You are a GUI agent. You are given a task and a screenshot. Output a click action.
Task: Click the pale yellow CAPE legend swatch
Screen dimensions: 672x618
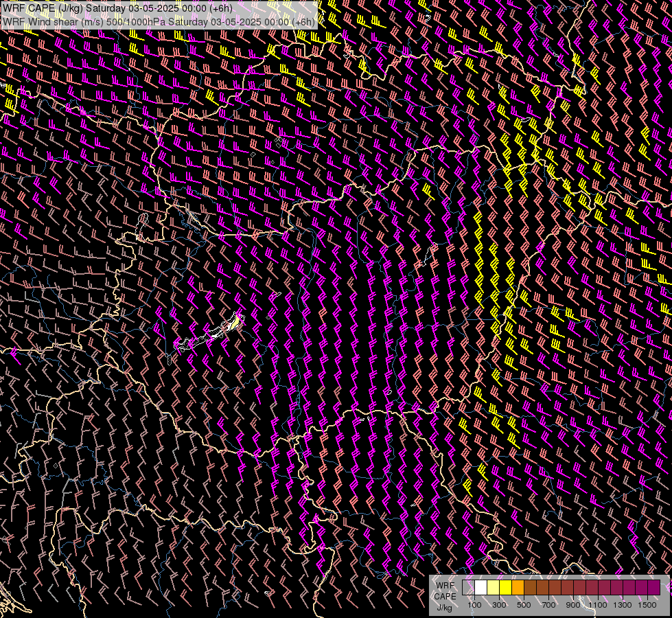(493, 587)
